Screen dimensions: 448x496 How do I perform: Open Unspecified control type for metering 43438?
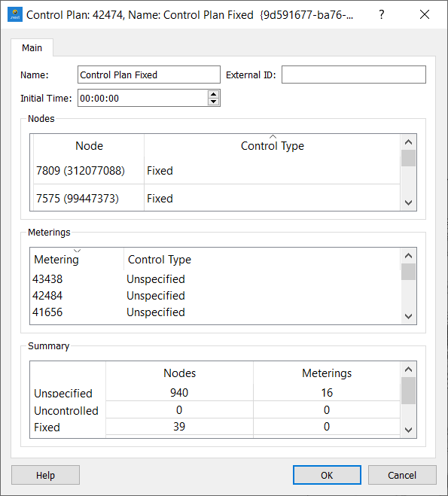pos(156,279)
